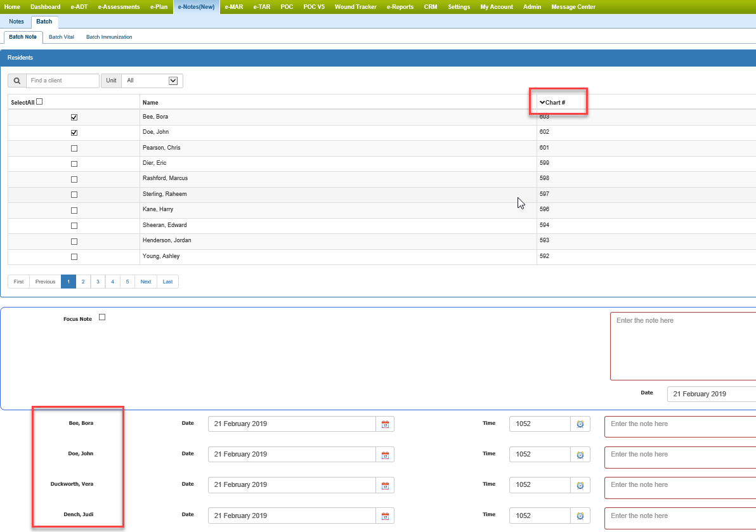The image size is (756, 532).
Task: Check the SelectAll checkbox
Action: 39,101
